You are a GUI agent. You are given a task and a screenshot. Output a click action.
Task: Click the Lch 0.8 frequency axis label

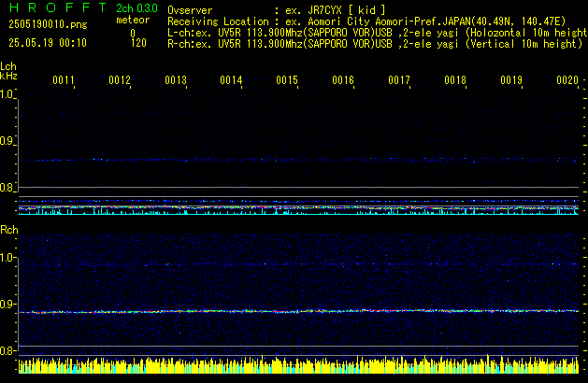tap(7, 188)
